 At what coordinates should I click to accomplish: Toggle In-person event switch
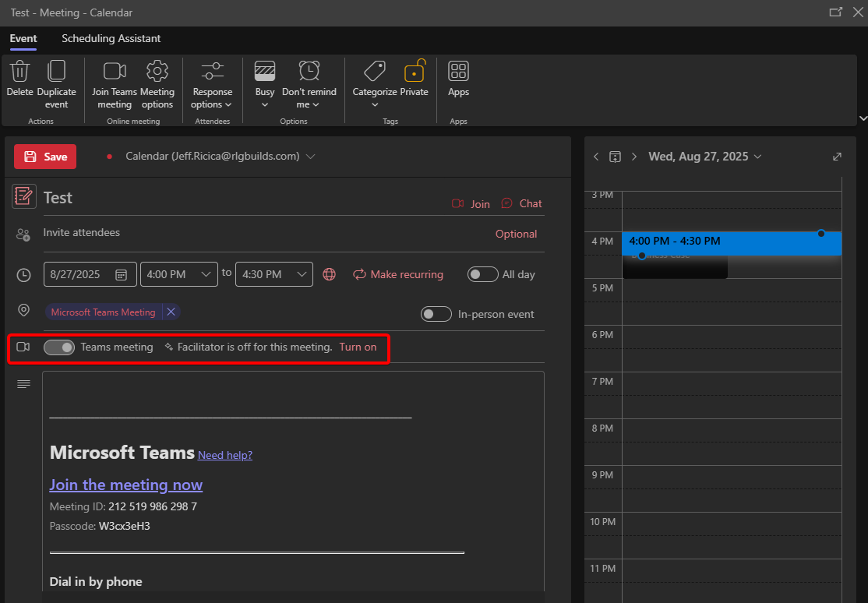[436, 314]
